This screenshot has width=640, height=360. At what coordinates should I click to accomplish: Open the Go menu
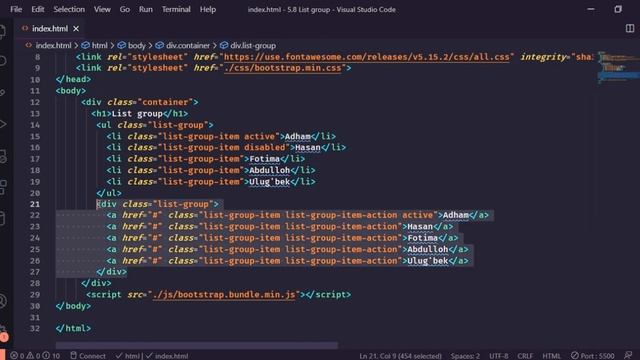[x=124, y=9]
